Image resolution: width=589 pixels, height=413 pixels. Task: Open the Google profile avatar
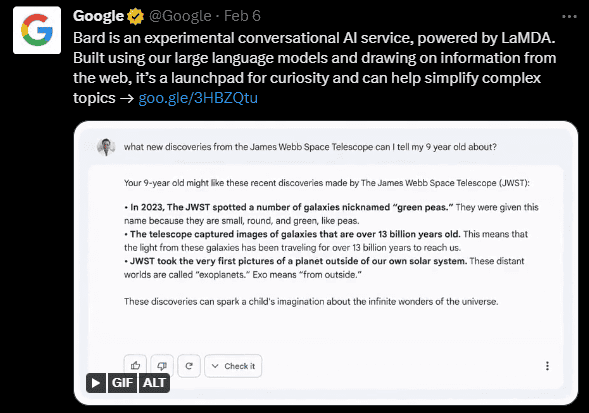pos(37,30)
